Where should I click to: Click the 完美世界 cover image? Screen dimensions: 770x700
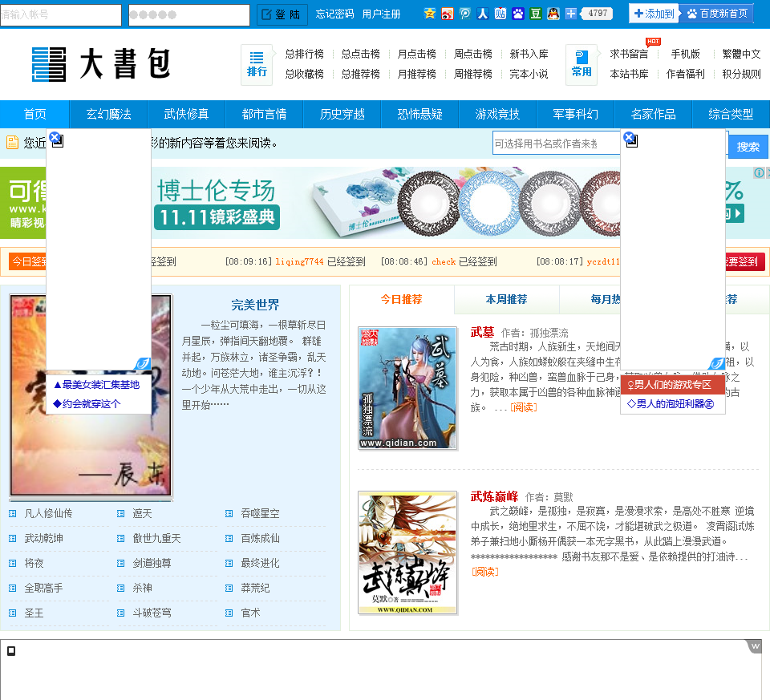tap(91, 395)
